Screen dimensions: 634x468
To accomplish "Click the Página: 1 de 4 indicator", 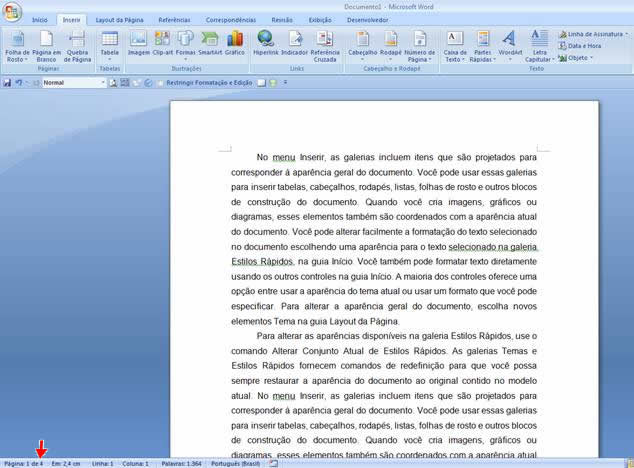I will click(23, 464).
